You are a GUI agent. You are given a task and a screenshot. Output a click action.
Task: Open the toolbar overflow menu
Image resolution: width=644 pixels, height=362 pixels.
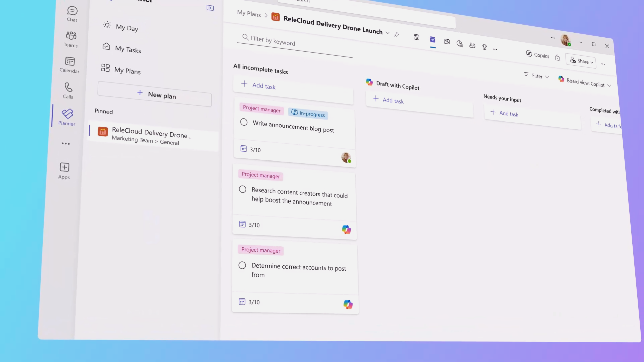click(x=495, y=48)
